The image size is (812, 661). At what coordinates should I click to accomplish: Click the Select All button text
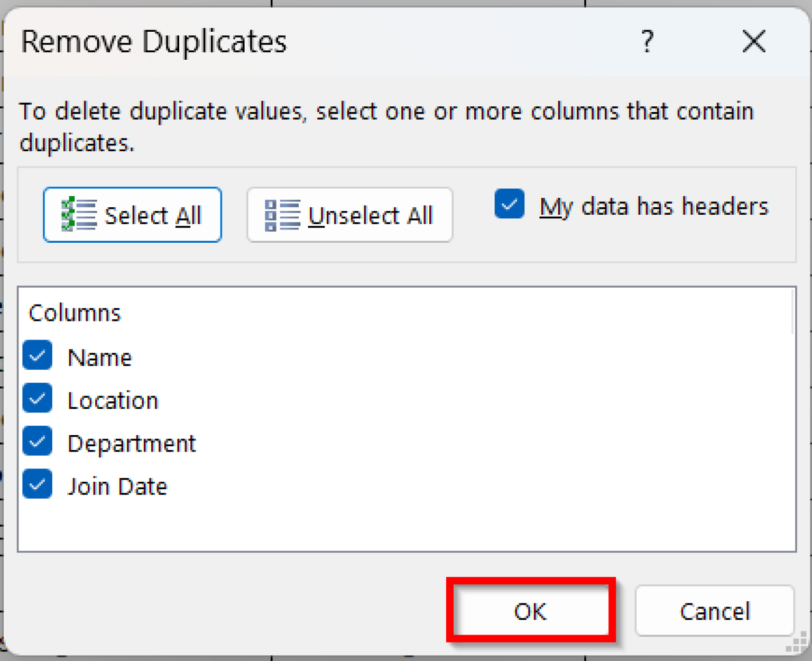tap(153, 216)
